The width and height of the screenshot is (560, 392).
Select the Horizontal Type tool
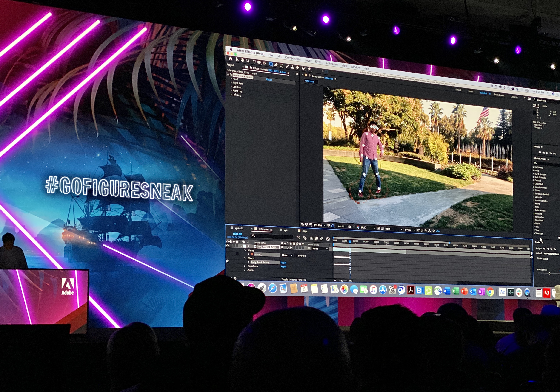click(281, 66)
